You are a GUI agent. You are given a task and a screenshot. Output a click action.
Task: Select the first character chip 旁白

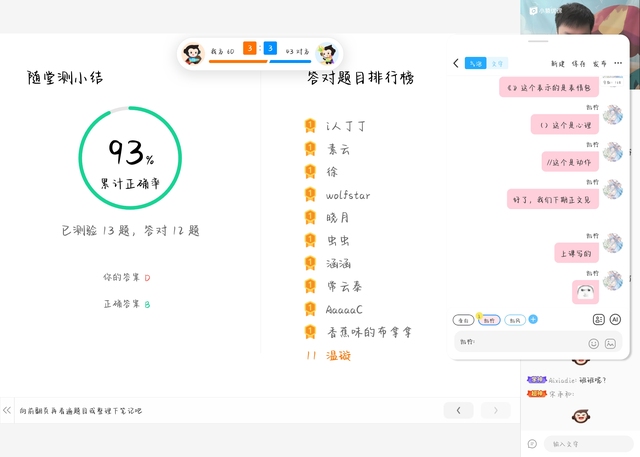click(x=463, y=320)
